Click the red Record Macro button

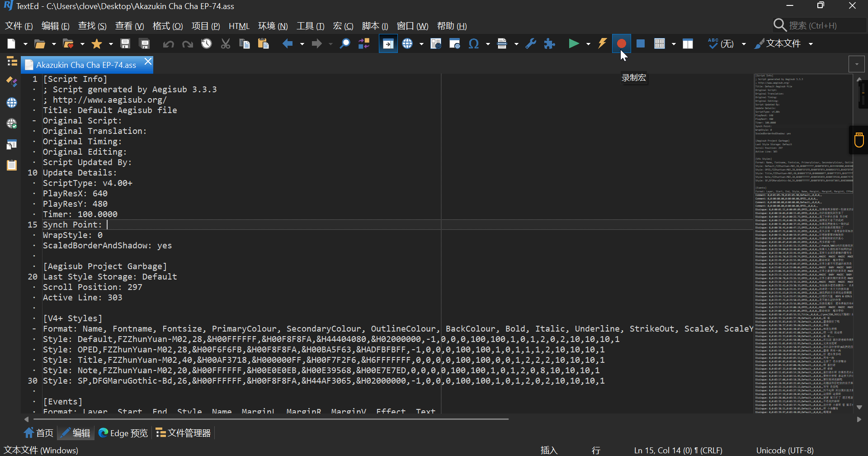pyautogui.click(x=621, y=44)
